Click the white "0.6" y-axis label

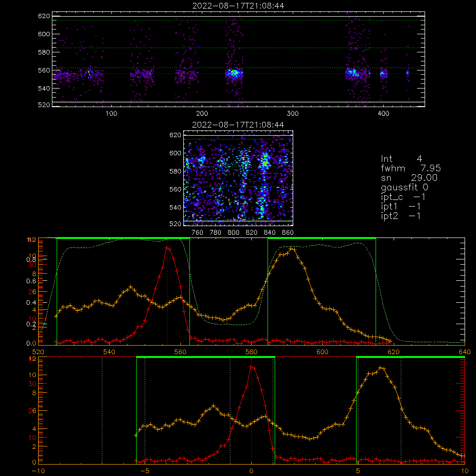click(31, 281)
